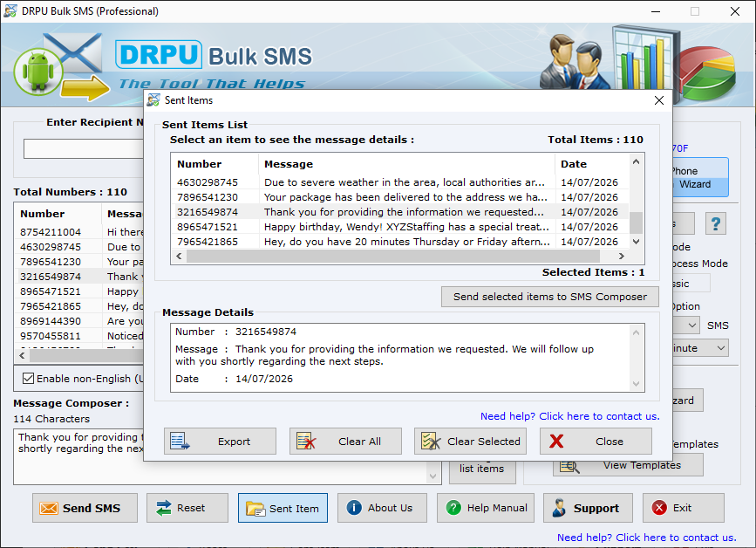This screenshot has height=548, width=756.
Task: Click the person icon on Support button
Action: coord(559,508)
